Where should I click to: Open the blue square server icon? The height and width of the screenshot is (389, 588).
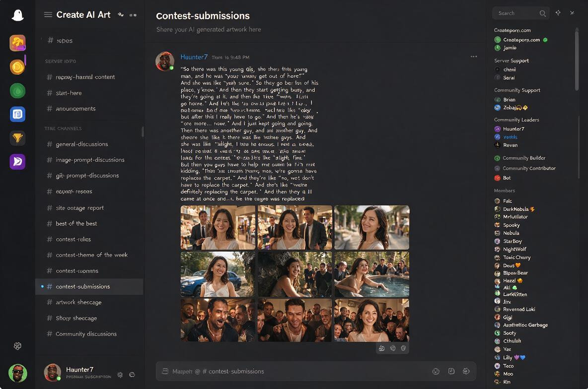[17, 114]
